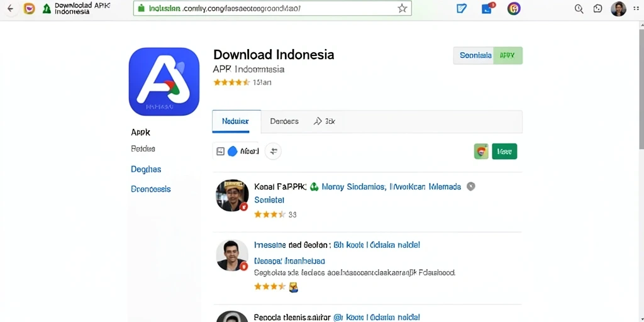Viewport: 644px width, 322px height.
Task: Open the Semietal link
Action: 269,200
